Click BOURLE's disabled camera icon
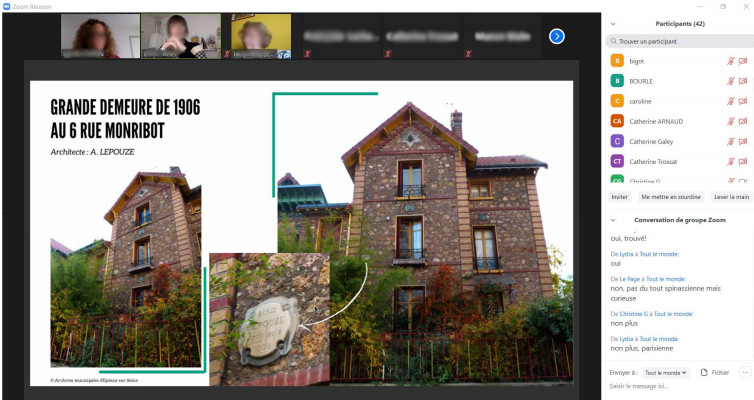This screenshot has width=754, height=400. point(743,81)
